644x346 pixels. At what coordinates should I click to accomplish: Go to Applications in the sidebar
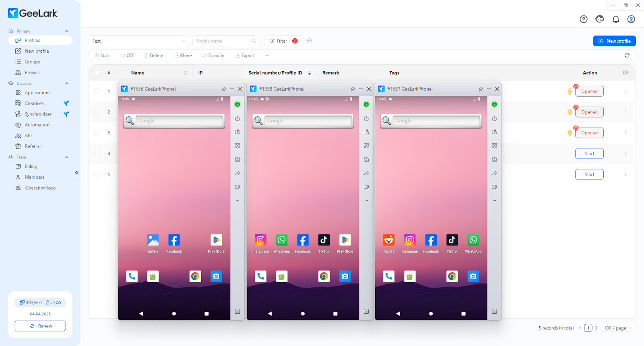(x=37, y=93)
